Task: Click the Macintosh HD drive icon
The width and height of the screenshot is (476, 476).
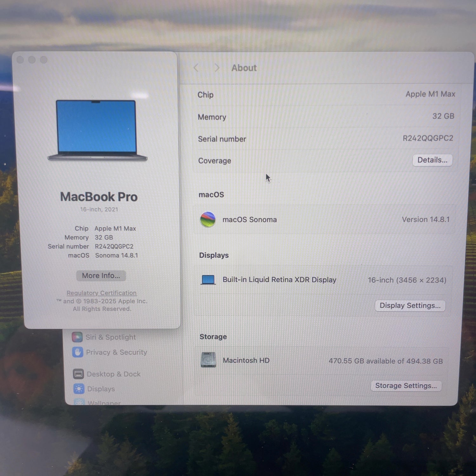Action: tap(208, 360)
